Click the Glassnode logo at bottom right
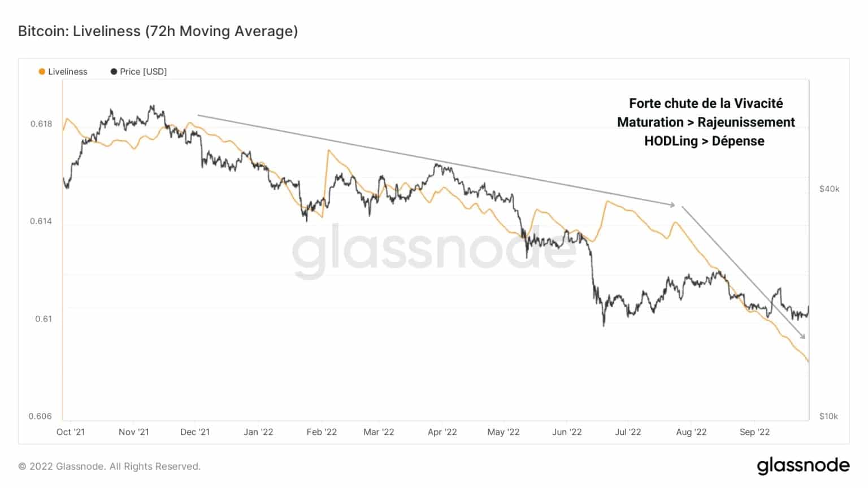Image resolution: width=868 pixels, height=488 pixels. coord(802,465)
